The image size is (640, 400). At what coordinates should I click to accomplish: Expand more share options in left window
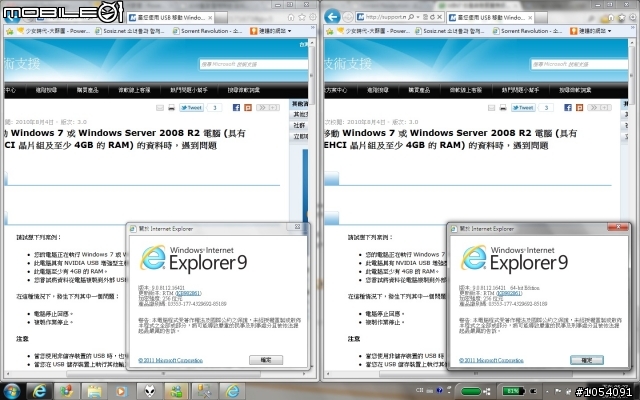coord(268,107)
